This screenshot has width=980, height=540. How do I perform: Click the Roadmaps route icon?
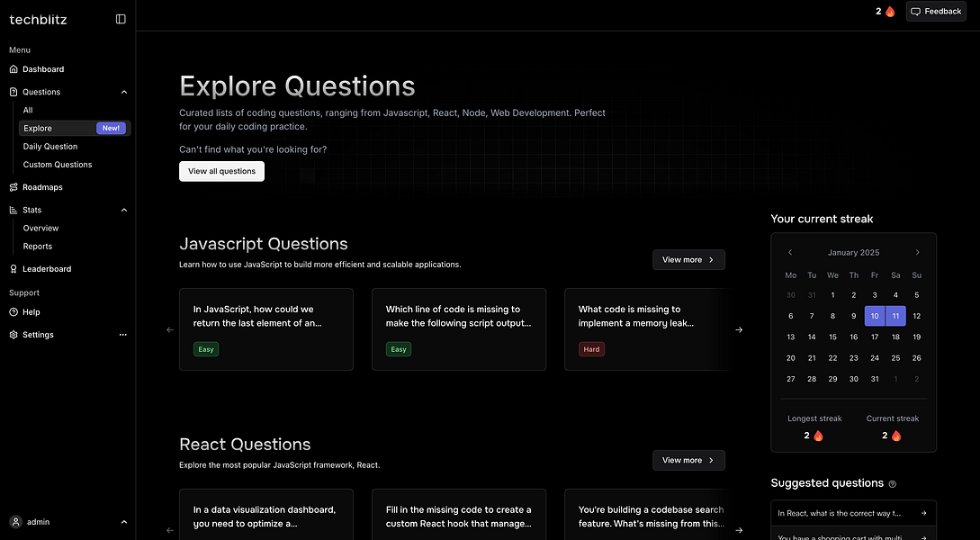coord(13,187)
